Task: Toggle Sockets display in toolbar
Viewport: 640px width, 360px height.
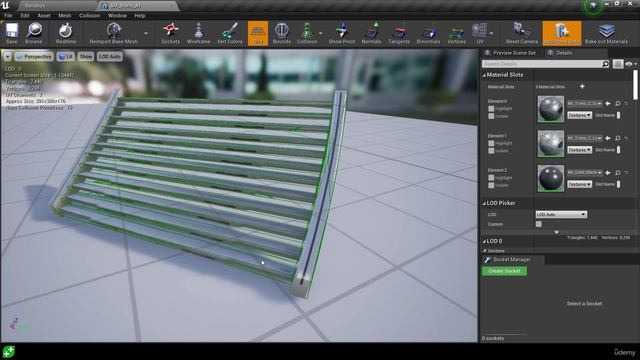Action: pos(170,33)
